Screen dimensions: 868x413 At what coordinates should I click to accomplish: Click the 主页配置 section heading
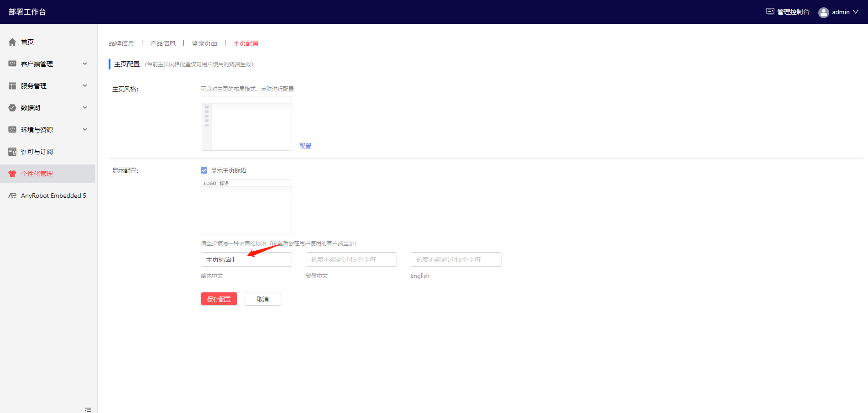(x=127, y=64)
